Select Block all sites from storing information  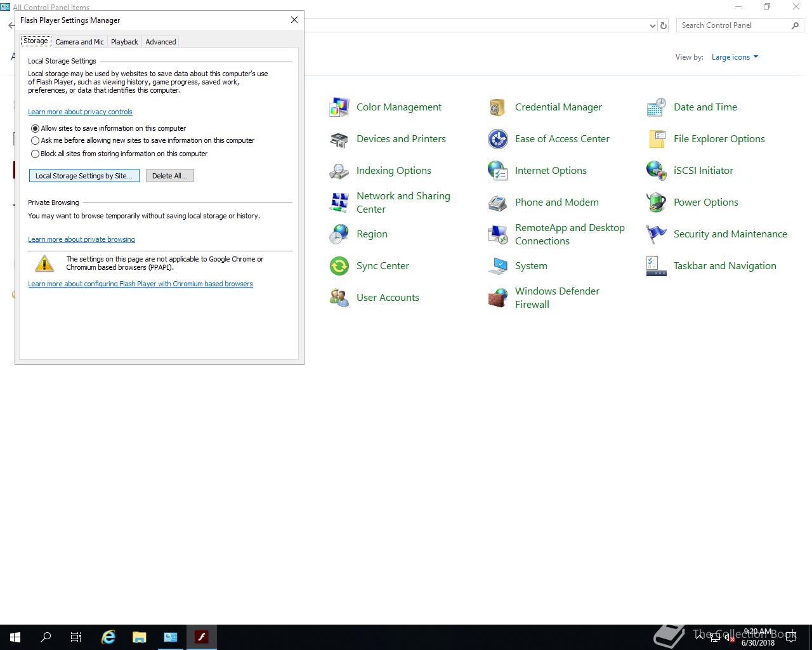pyautogui.click(x=35, y=154)
